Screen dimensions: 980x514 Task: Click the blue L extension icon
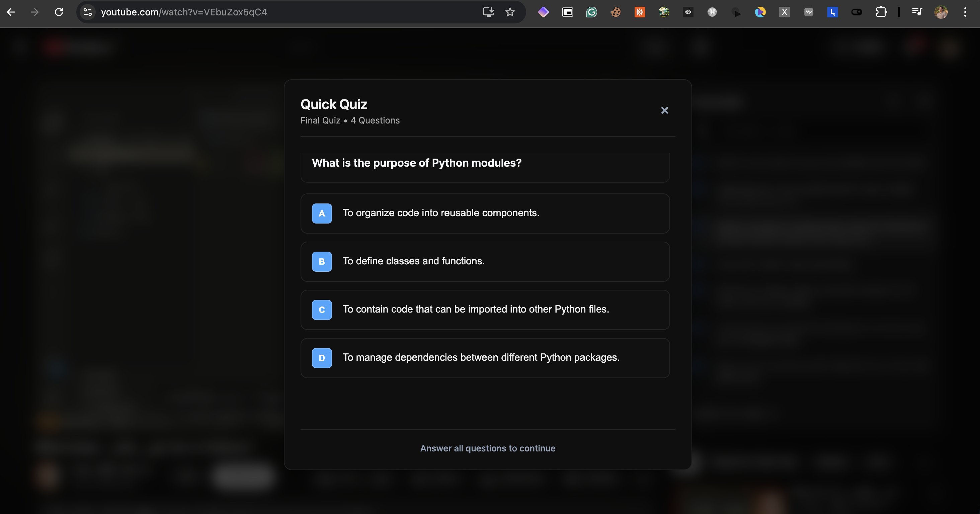832,12
